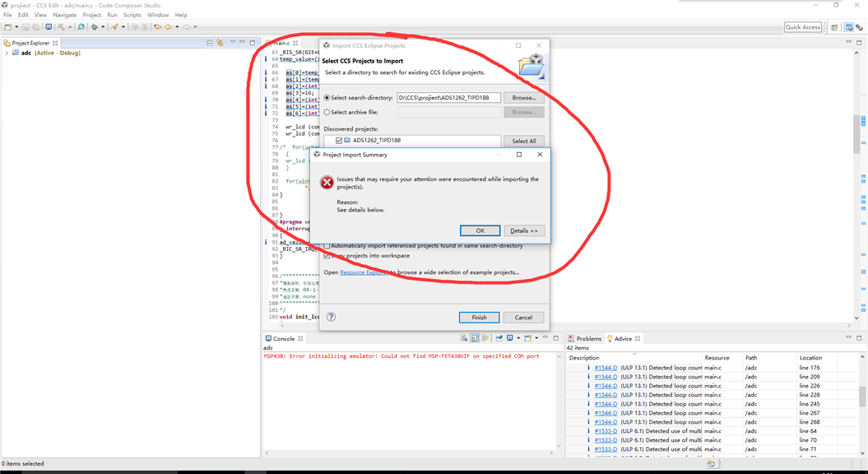The width and height of the screenshot is (868, 474).
Task: Click the Save All toolbar icon
Action: click(x=36, y=26)
